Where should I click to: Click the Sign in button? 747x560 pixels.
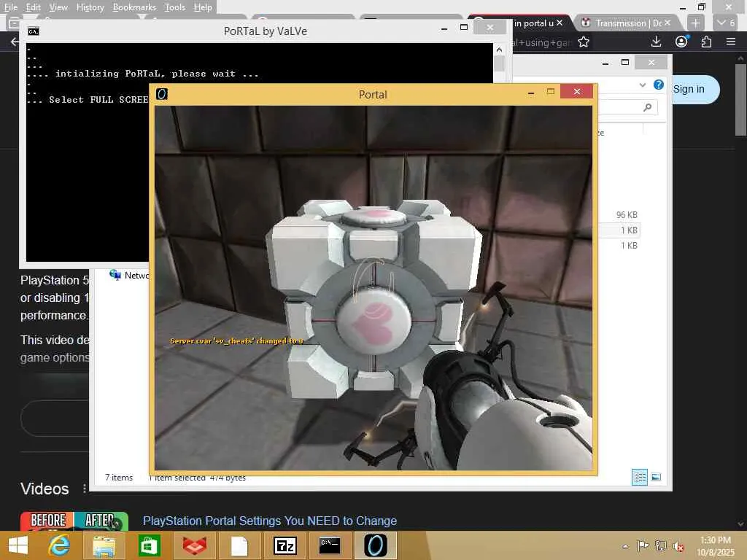pos(689,90)
